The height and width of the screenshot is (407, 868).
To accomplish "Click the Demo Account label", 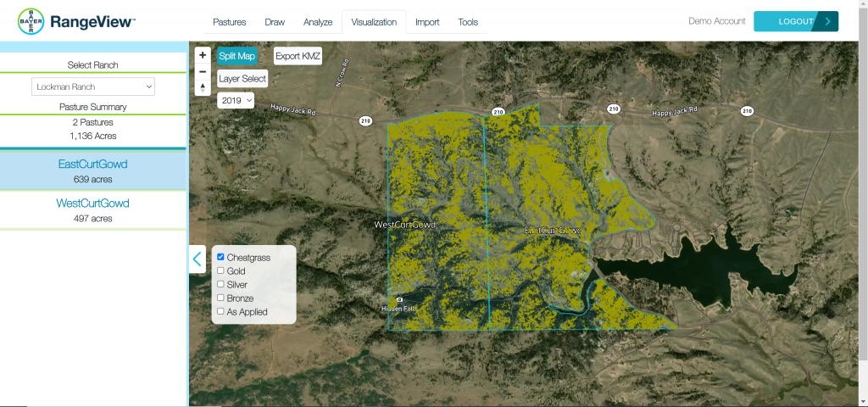I will coord(717,21).
